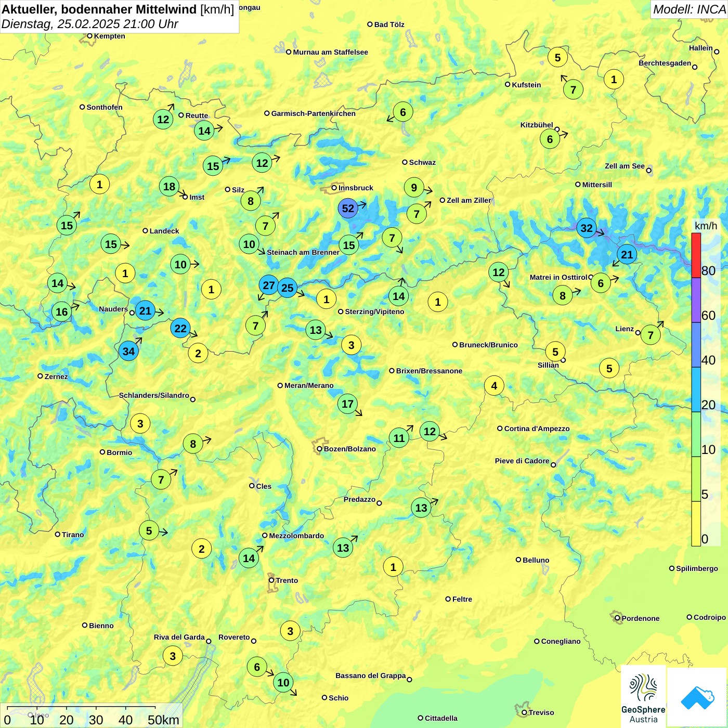Click the yellow 0–5 km/h legend color
This screenshot has height=728, width=728.
pyautogui.click(x=696, y=524)
